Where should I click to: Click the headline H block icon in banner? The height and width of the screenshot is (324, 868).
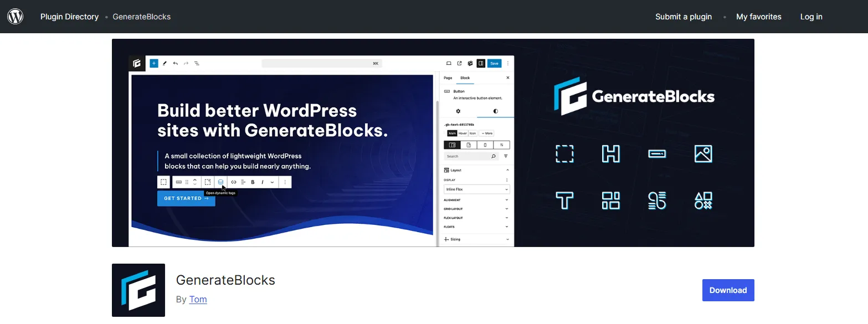point(610,154)
